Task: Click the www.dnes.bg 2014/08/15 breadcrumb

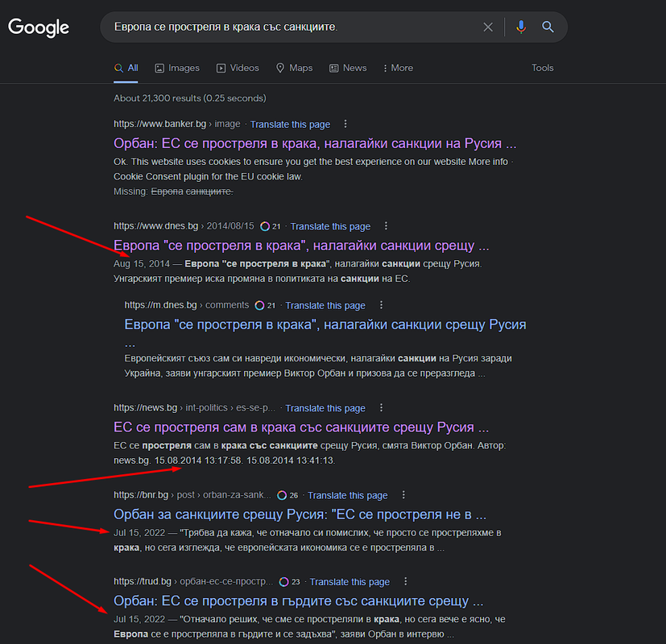Action: [x=184, y=226]
